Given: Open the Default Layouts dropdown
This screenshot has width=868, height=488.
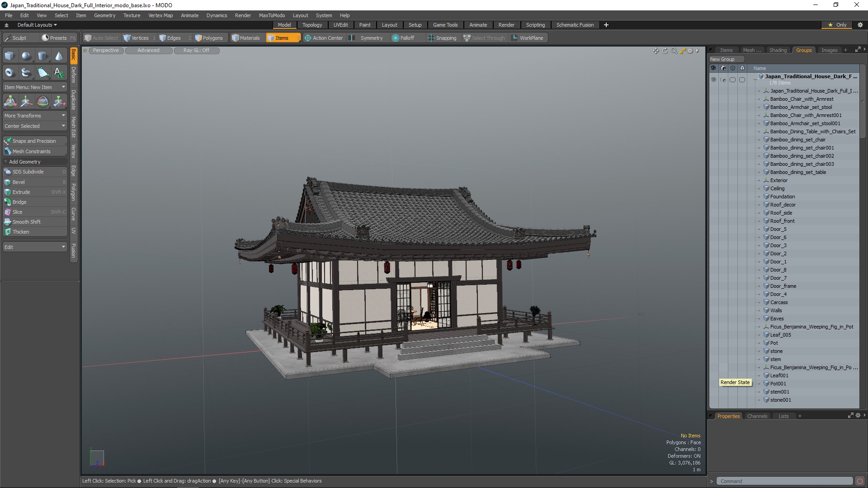Looking at the screenshot, I should pyautogui.click(x=37, y=25).
